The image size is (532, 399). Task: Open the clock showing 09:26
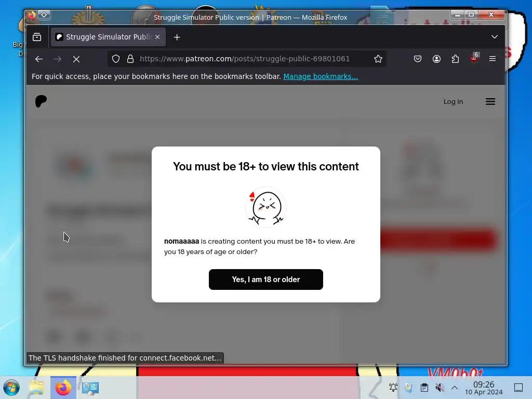(x=484, y=388)
